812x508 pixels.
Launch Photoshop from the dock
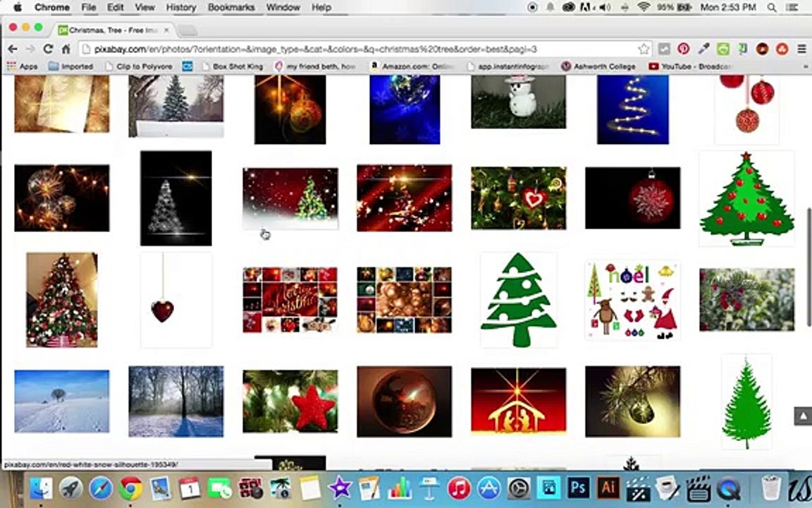[577, 488]
